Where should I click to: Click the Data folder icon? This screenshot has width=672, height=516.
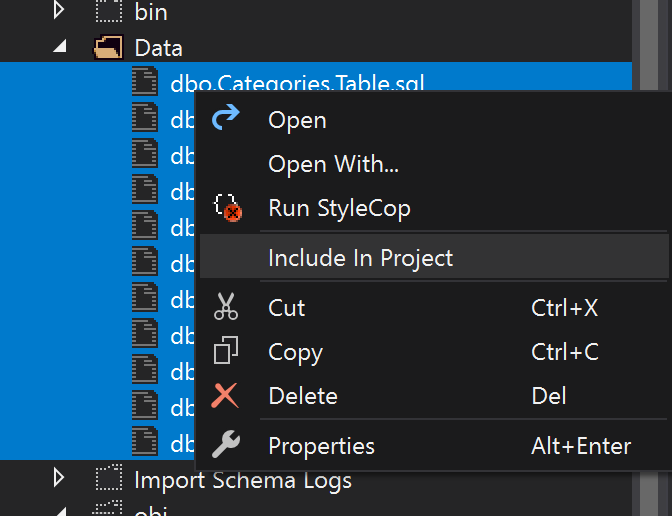tap(108, 47)
